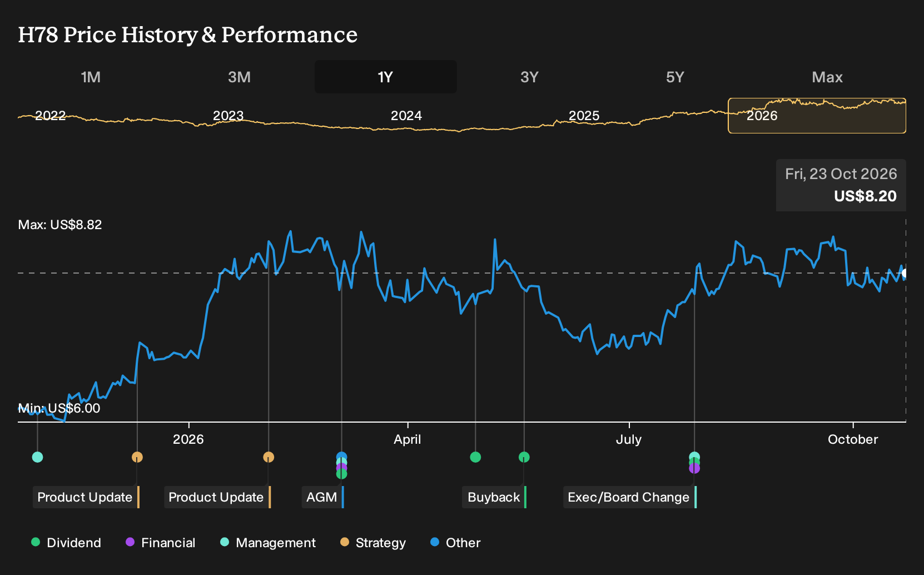The image size is (924, 575).
Task: Click the Strategy event dot dated February 2026
Action: tap(269, 457)
